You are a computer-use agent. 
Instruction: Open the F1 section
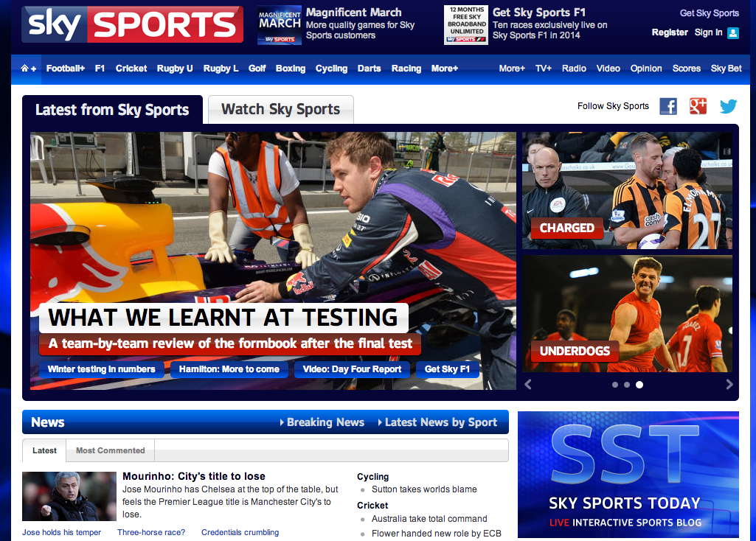[100, 69]
